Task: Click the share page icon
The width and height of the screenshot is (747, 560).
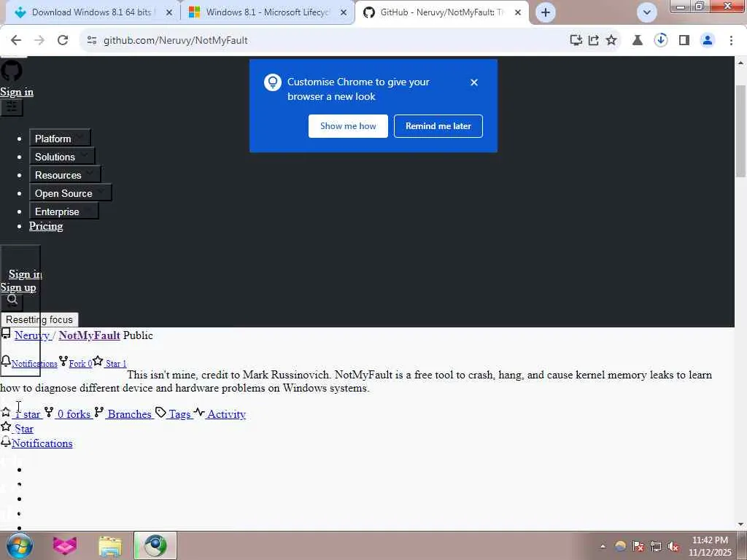Action: point(594,41)
